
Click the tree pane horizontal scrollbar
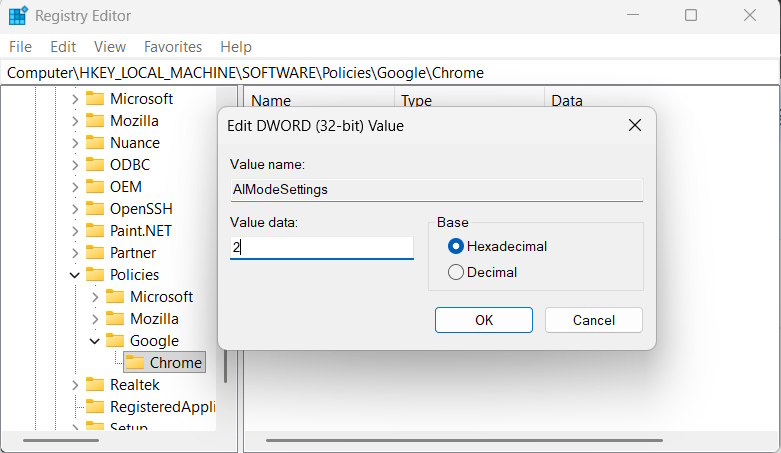tap(61, 441)
